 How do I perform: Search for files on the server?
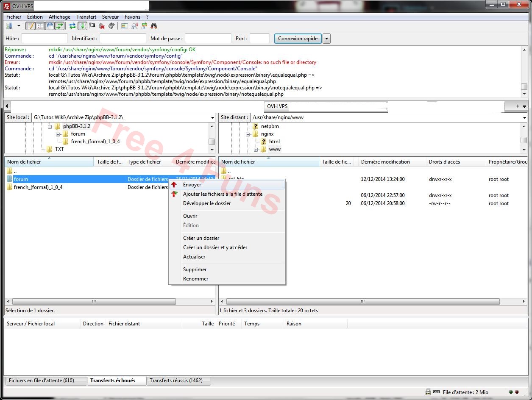153,25
